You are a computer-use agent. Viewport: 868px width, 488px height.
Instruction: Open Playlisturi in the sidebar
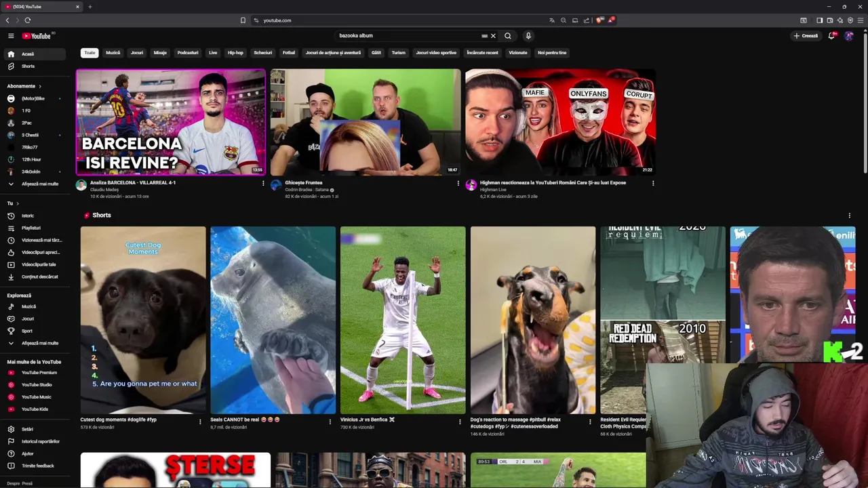[35, 228]
